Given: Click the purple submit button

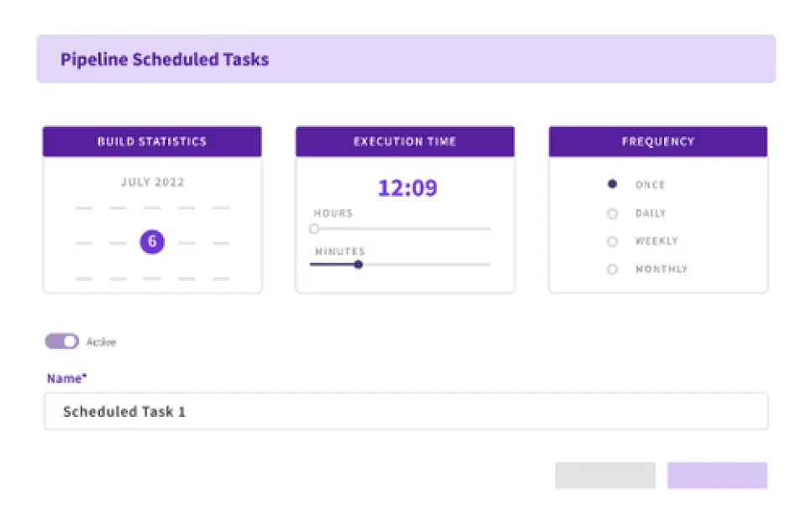Looking at the screenshot, I should pos(716,475).
